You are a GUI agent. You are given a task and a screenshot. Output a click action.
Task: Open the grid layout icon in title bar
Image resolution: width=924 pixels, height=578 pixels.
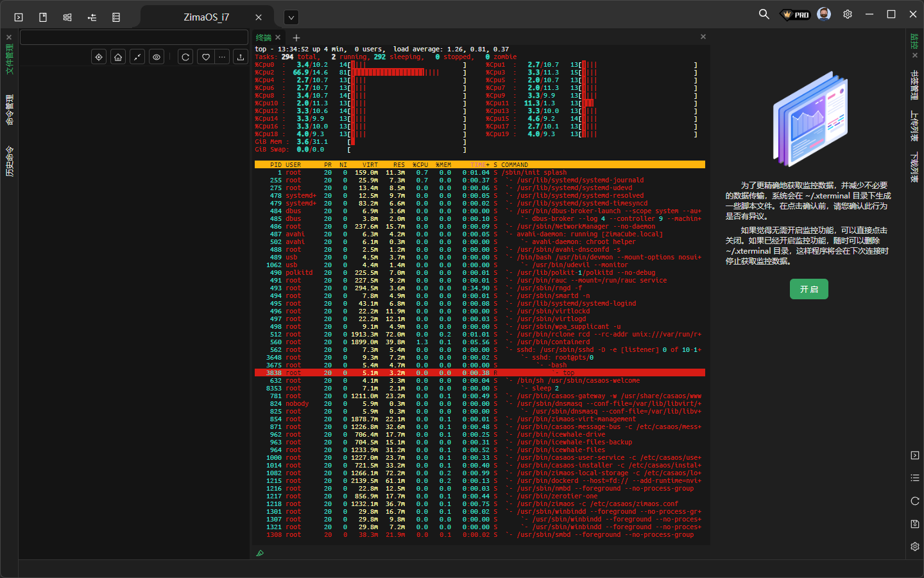coord(67,17)
